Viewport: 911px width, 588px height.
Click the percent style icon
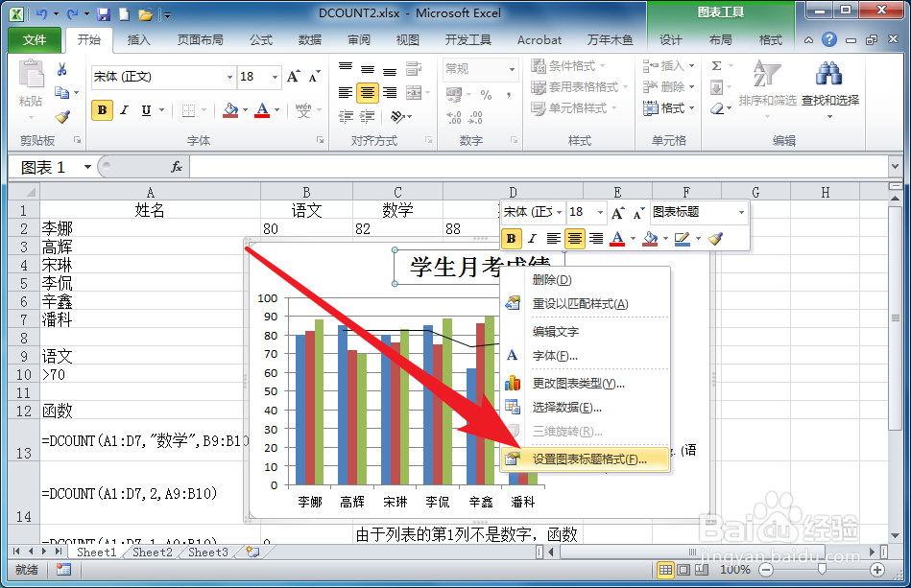pos(487,95)
